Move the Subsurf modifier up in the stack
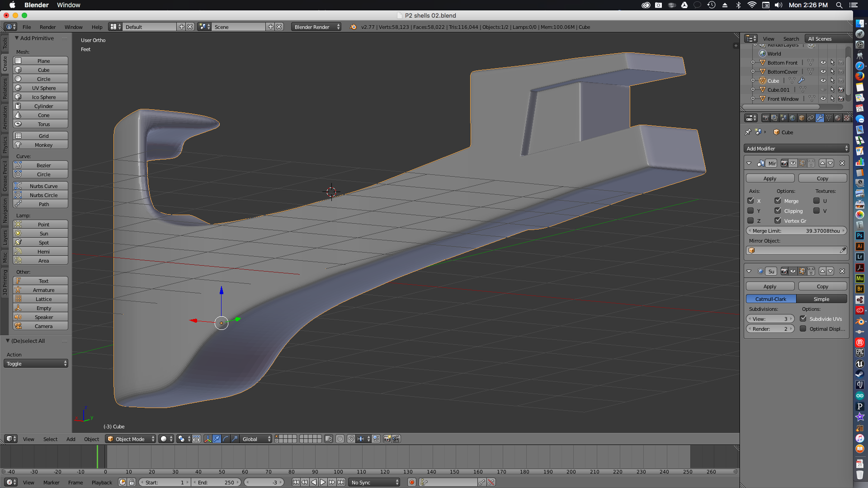868x488 pixels. point(823,271)
